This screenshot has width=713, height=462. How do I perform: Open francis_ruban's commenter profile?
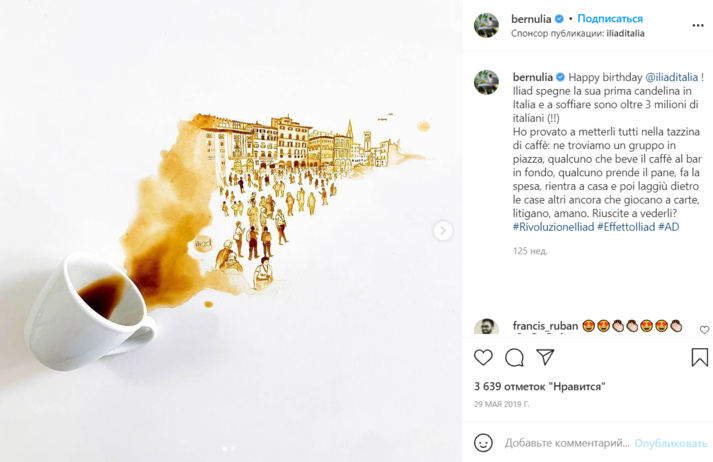click(545, 326)
